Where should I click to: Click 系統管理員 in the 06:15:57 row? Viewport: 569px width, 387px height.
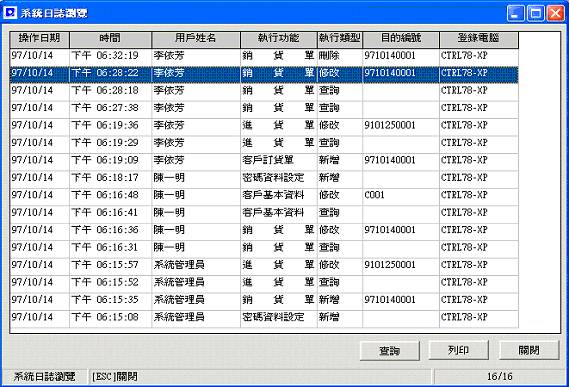[x=179, y=265]
